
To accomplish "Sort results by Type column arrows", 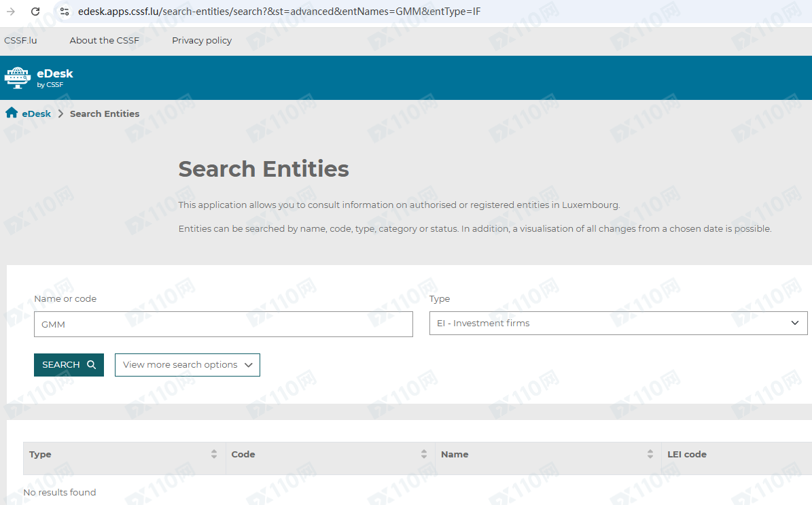I will tap(214, 454).
